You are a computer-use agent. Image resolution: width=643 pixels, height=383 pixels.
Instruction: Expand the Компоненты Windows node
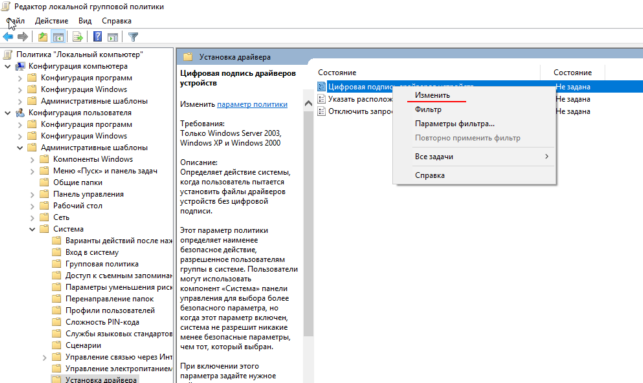click(x=32, y=159)
